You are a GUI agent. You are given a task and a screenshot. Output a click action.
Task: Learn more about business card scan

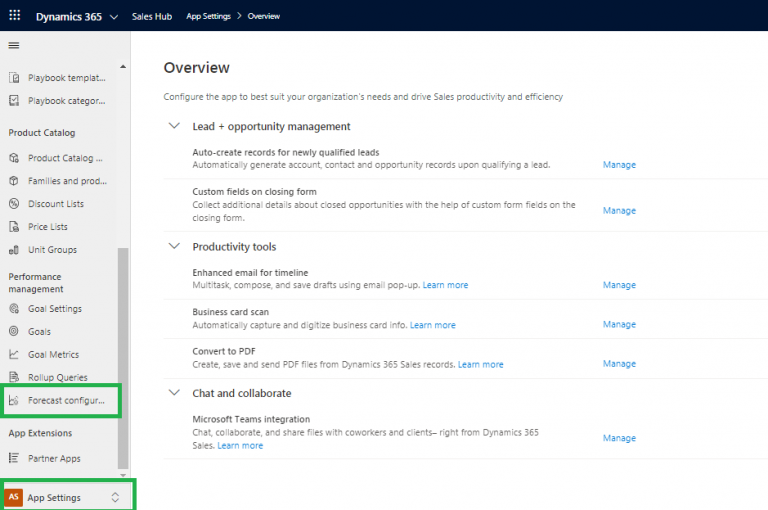[x=432, y=325]
